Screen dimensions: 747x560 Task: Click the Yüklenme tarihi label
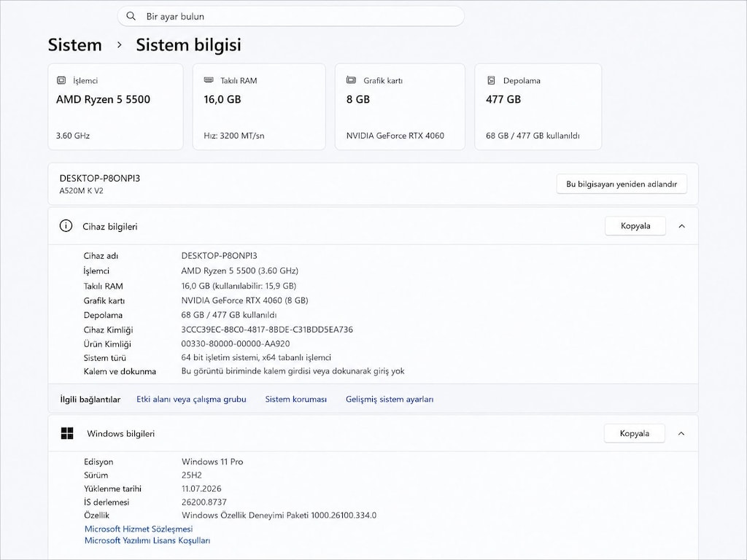[112, 489]
